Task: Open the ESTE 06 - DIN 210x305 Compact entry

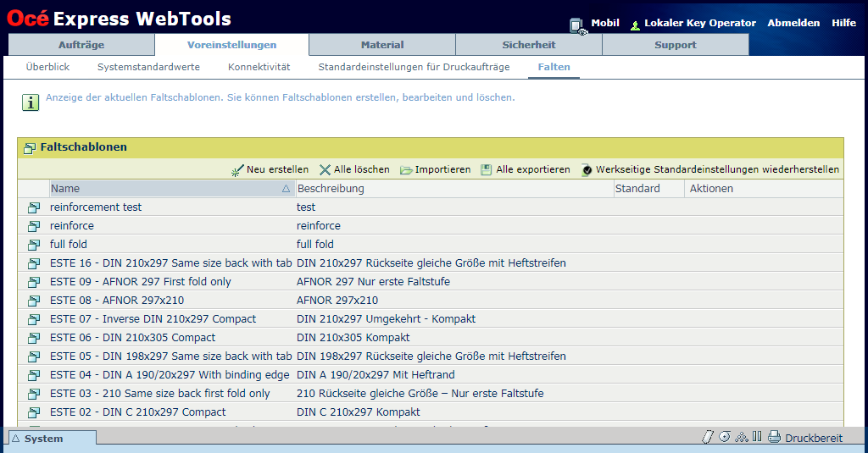Action: (x=132, y=338)
